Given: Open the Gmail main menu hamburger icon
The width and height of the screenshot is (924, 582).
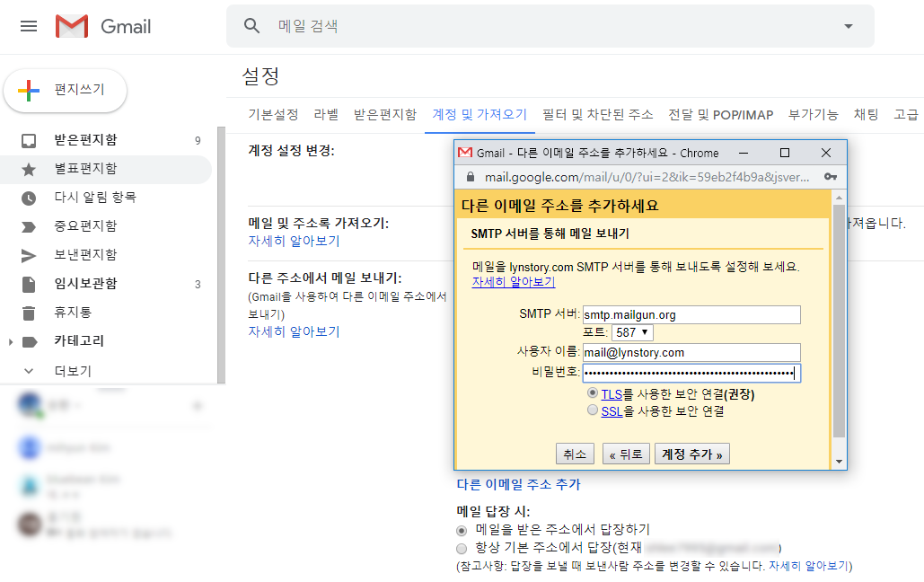Looking at the screenshot, I should coord(29,26).
